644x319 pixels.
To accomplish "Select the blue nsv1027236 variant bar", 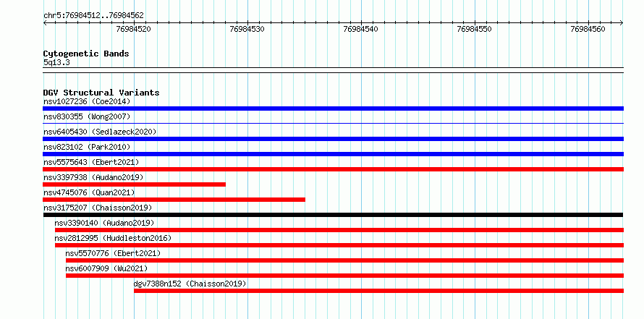I will tap(333, 109).
